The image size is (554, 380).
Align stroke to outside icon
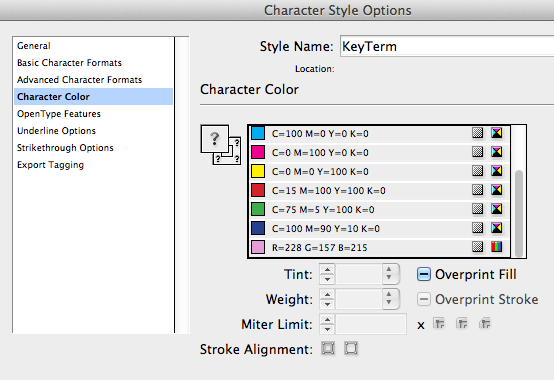[x=351, y=349]
